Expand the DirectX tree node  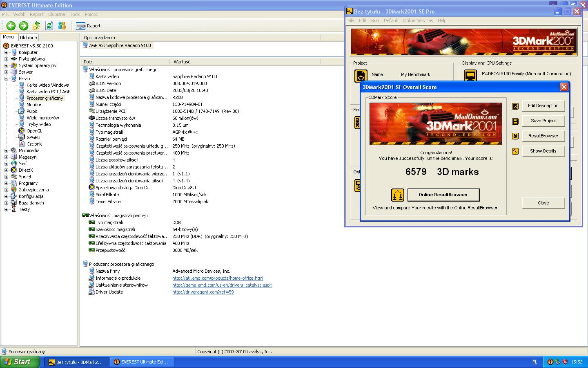[6, 170]
